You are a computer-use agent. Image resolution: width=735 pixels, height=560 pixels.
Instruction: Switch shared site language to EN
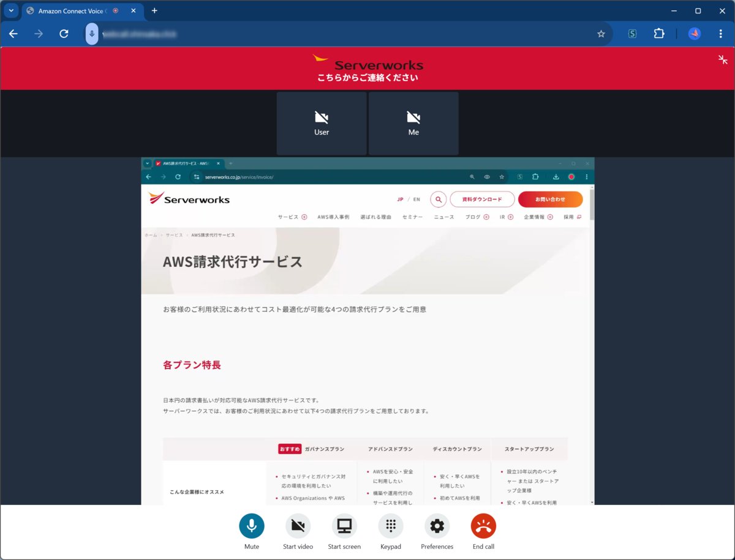click(x=417, y=200)
